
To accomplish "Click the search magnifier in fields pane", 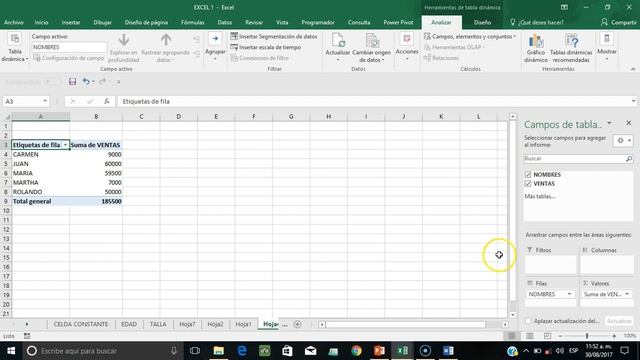I will [x=629, y=158].
